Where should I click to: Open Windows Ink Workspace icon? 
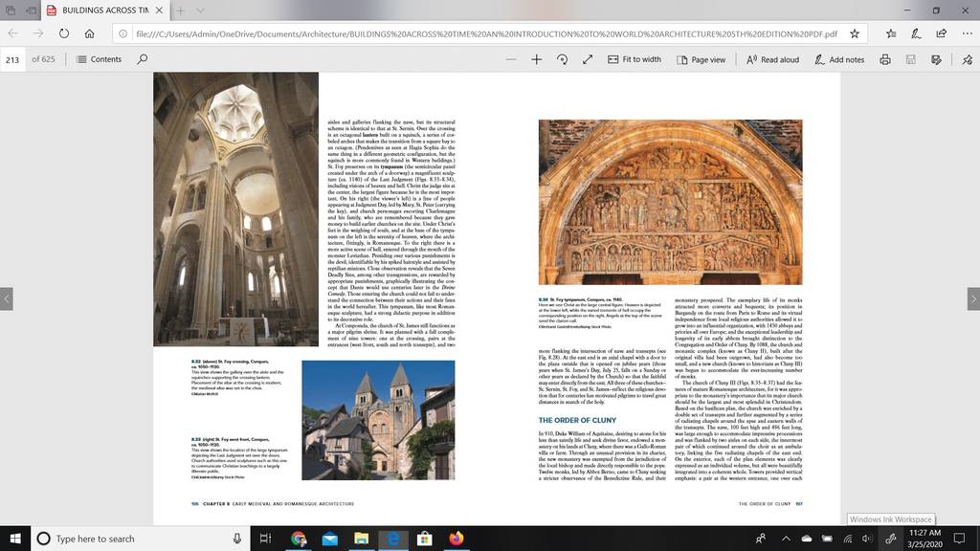point(891,539)
